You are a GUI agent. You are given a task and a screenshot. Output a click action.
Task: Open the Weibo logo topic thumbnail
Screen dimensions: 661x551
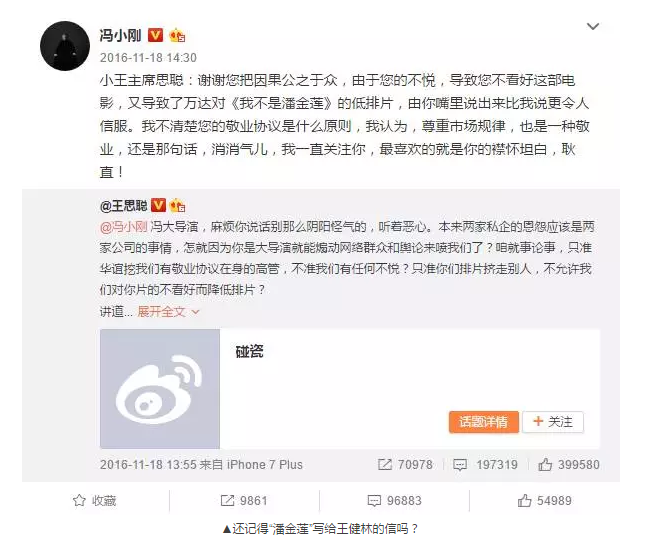coord(160,389)
